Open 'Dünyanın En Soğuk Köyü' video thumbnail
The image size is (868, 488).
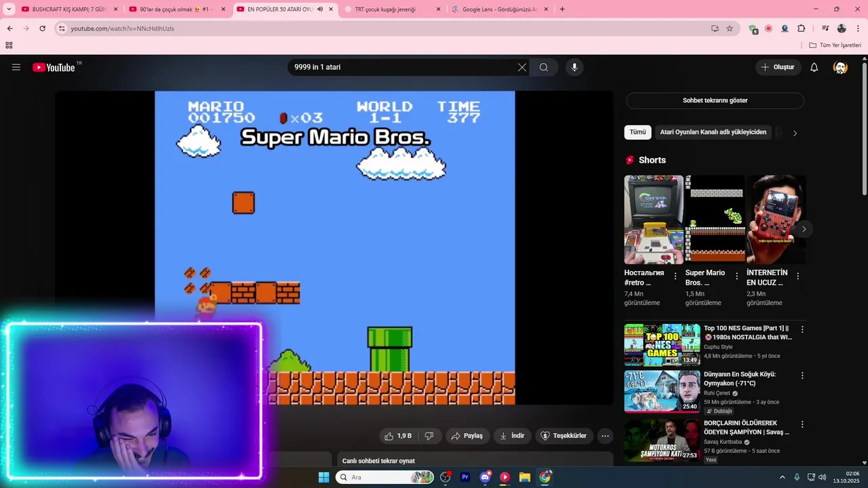(662, 391)
